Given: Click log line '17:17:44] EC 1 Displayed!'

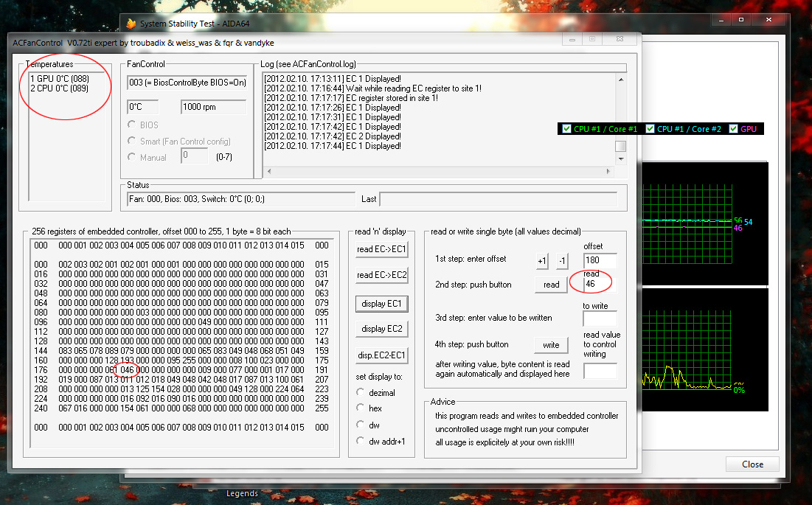Looking at the screenshot, I should [x=333, y=146].
